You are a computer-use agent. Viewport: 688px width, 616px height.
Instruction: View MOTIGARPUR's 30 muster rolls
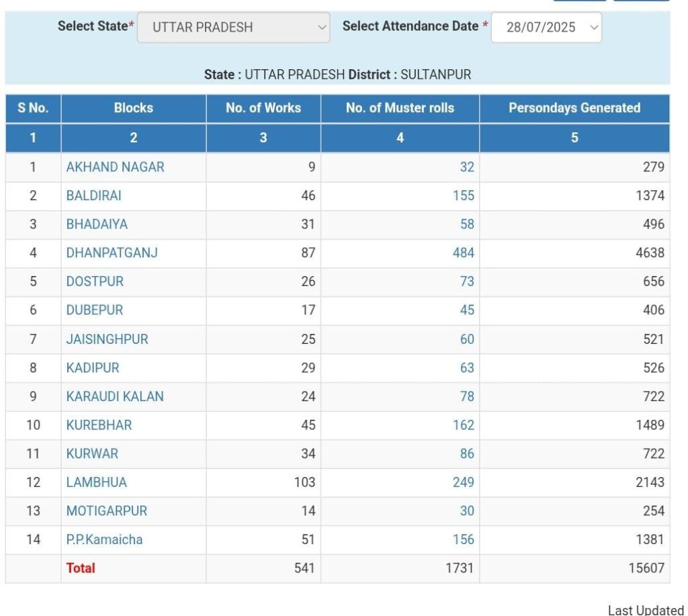pyautogui.click(x=467, y=511)
